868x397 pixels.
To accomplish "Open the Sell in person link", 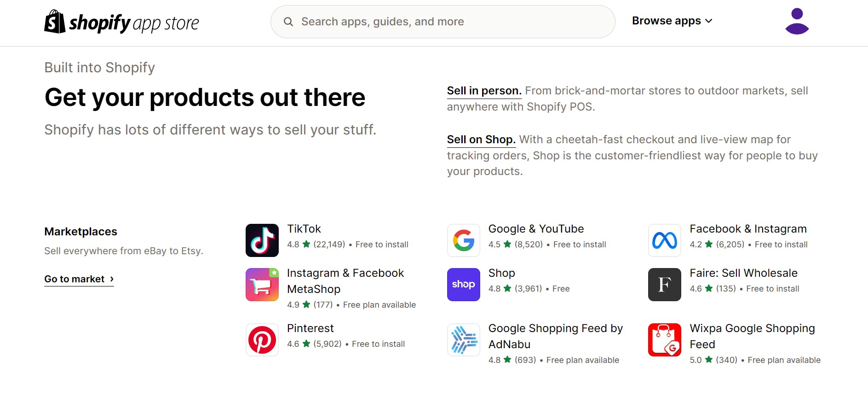I will pos(483,90).
